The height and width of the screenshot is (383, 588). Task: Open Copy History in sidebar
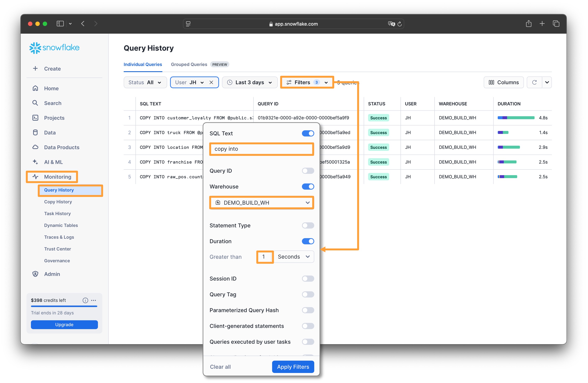(x=58, y=202)
